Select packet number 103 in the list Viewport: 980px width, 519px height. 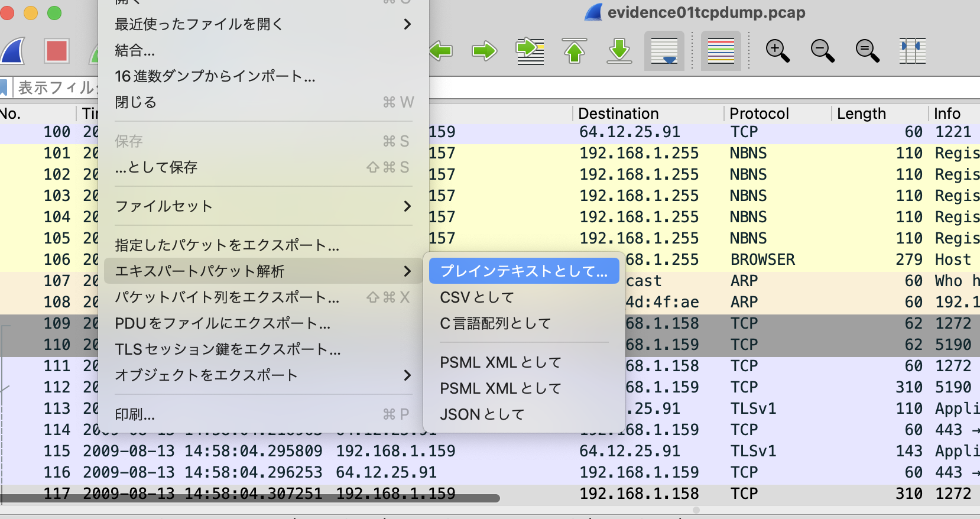57,196
